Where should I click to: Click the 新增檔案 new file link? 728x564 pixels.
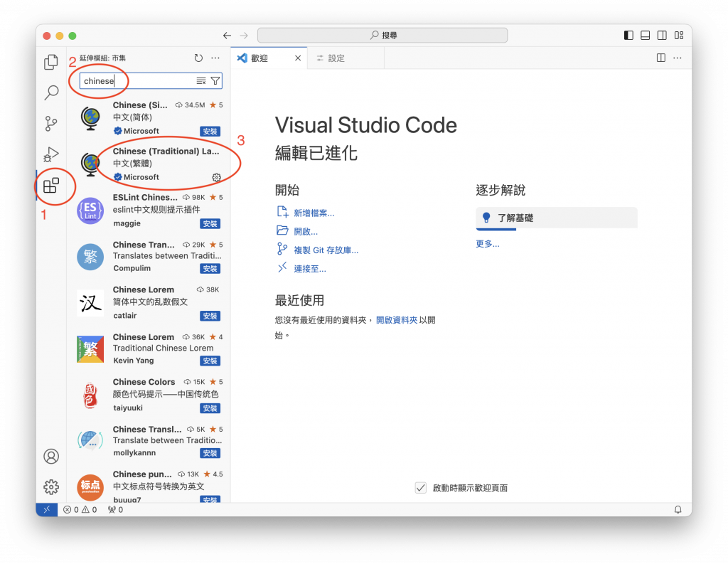[314, 213]
